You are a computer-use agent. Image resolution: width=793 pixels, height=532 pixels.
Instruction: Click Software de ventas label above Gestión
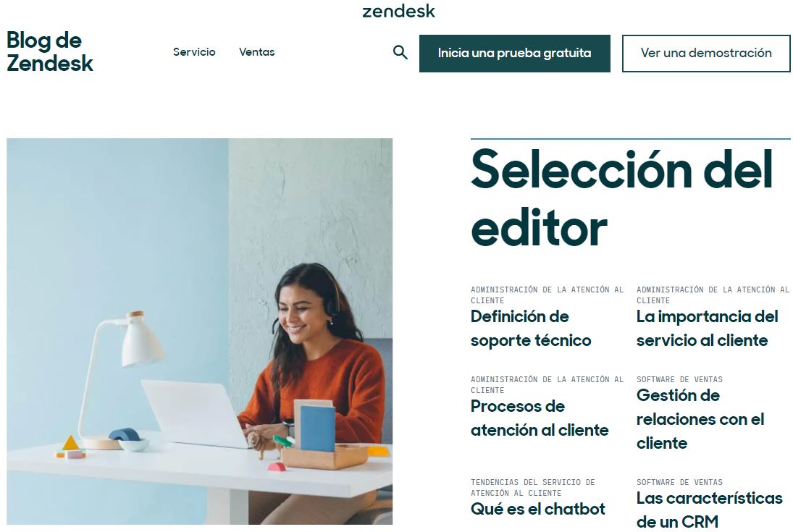click(679, 379)
